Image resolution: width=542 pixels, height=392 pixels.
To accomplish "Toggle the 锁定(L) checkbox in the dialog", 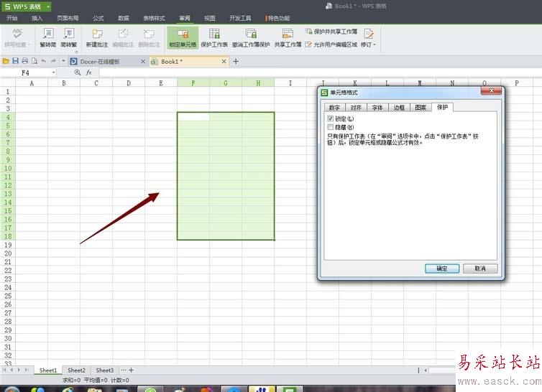I will (x=331, y=118).
